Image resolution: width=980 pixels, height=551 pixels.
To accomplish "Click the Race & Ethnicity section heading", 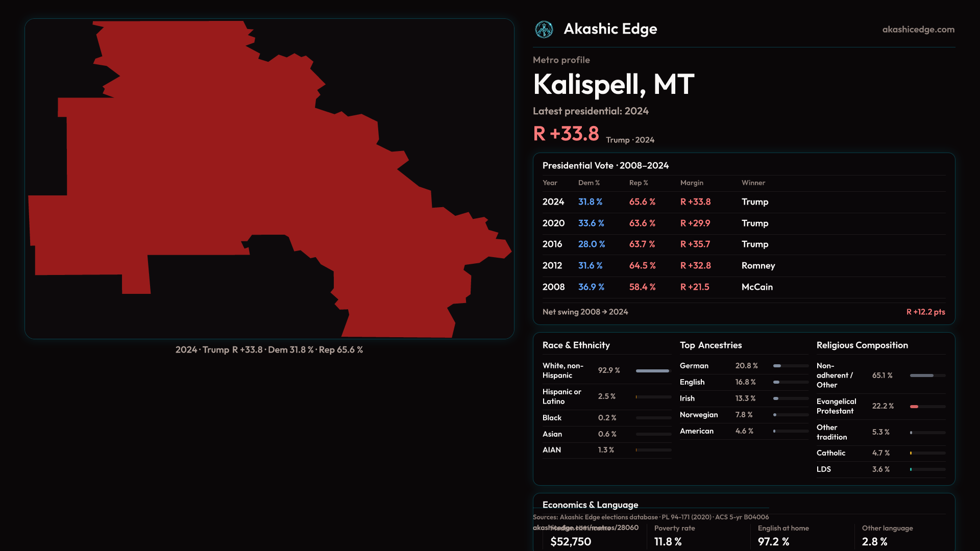I will click(x=576, y=345).
